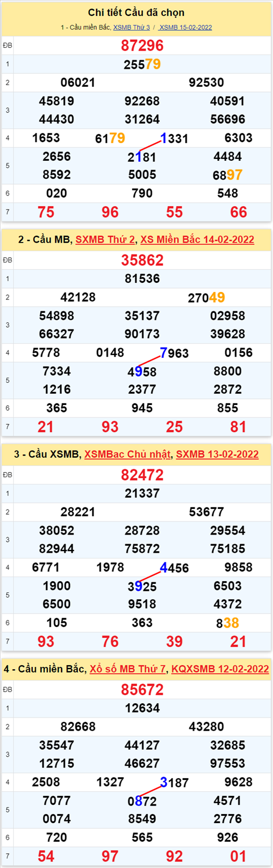Select special prize number 35862
The width and height of the screenshot is (273, 868).
tap(142, 261)
